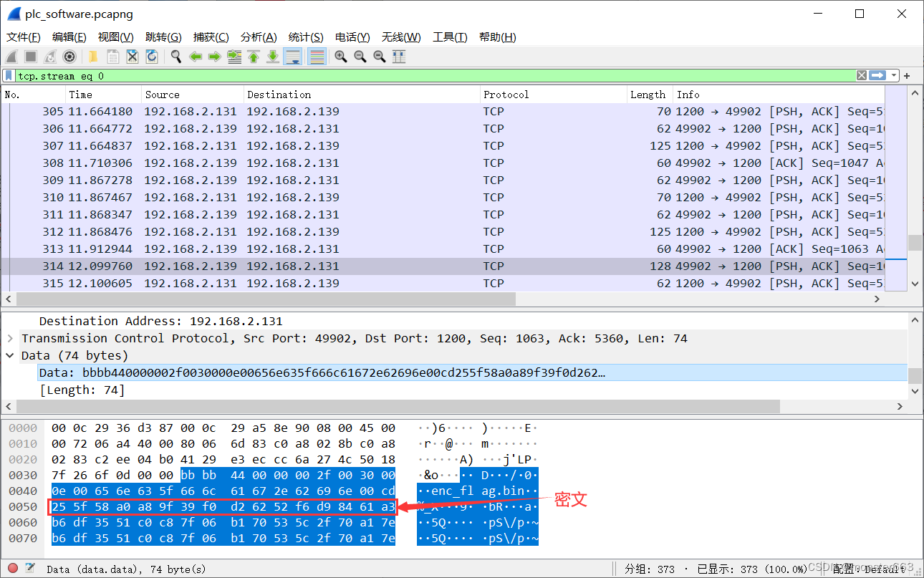Select packet number 312 row
The width and height of the screenshot is (924, 578).
click(443, 232)
